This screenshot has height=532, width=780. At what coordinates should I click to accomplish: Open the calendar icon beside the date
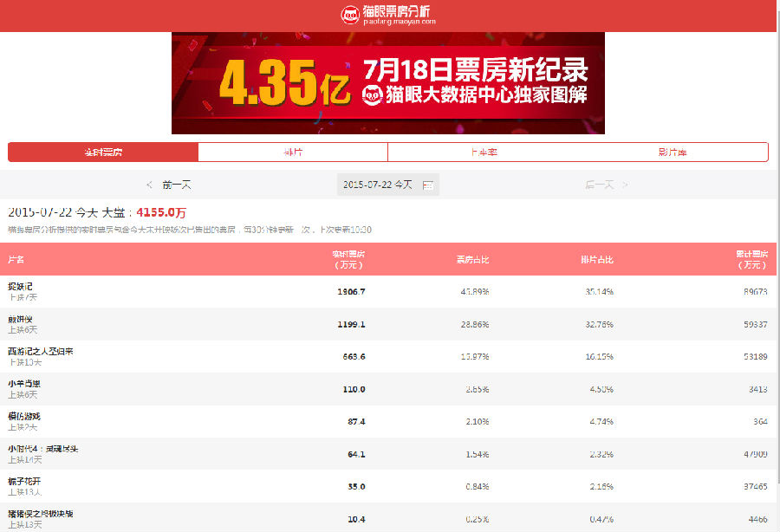click(428, 185)
